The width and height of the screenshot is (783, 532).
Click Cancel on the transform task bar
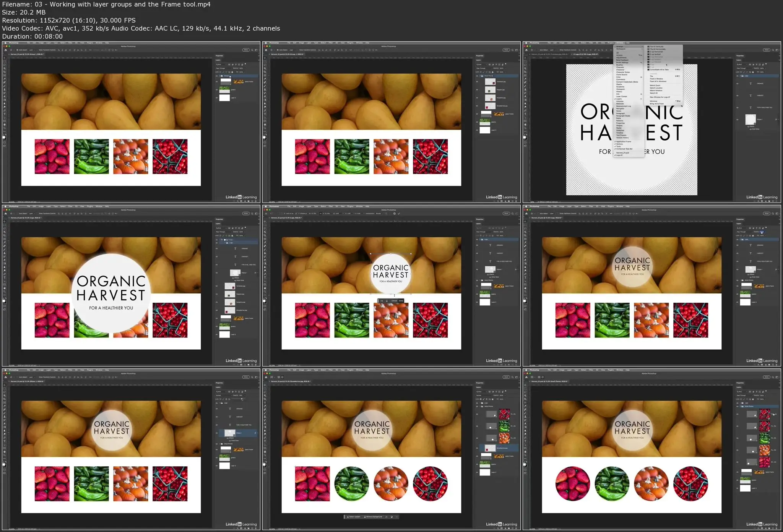pos(394,301)
